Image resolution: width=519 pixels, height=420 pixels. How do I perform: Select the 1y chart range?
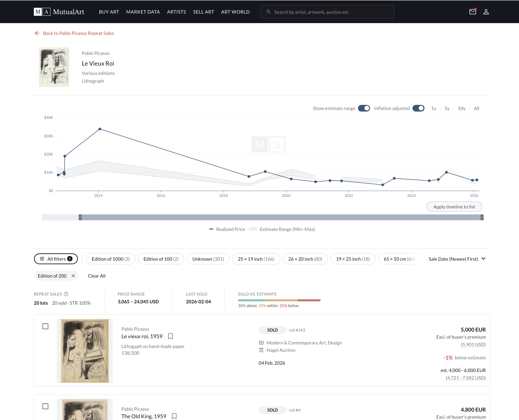[434, 108]
